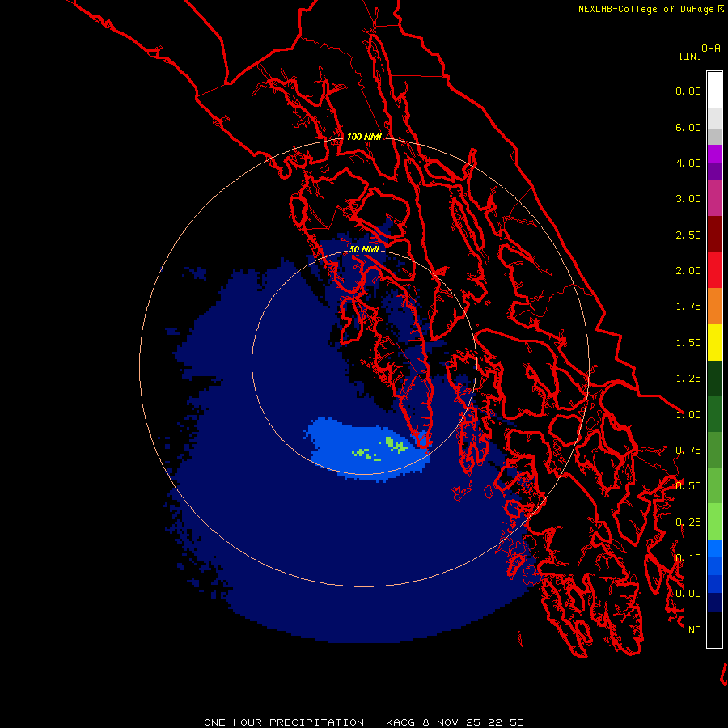This screenshot has width=728, height=728.
Task: Select the 100 NMI range ring label
Action: 364,137
